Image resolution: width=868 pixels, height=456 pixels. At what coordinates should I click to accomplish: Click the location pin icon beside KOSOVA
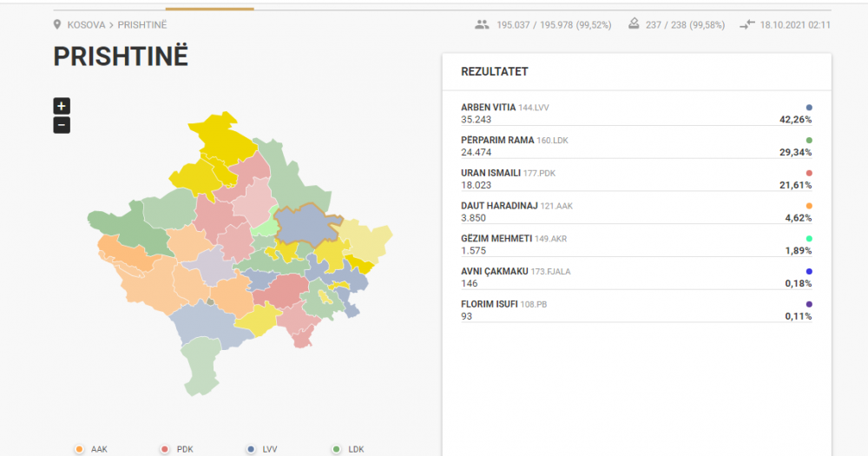coord(58,24)
